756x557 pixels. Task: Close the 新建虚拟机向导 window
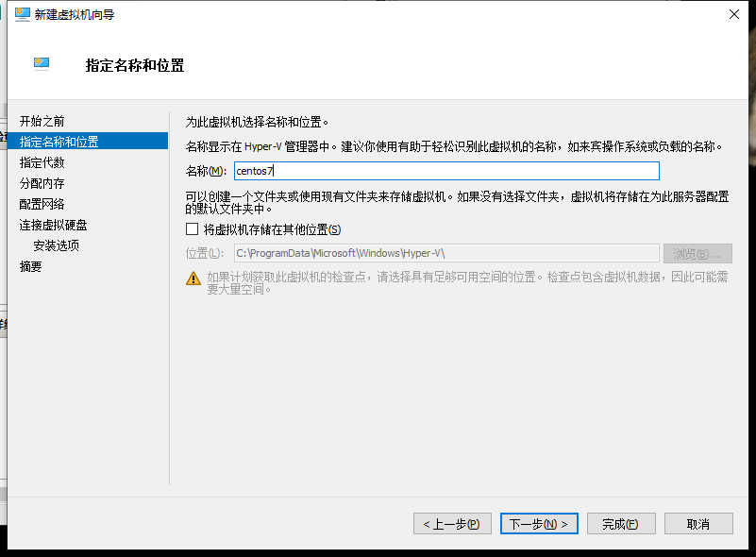click(734, 14)
